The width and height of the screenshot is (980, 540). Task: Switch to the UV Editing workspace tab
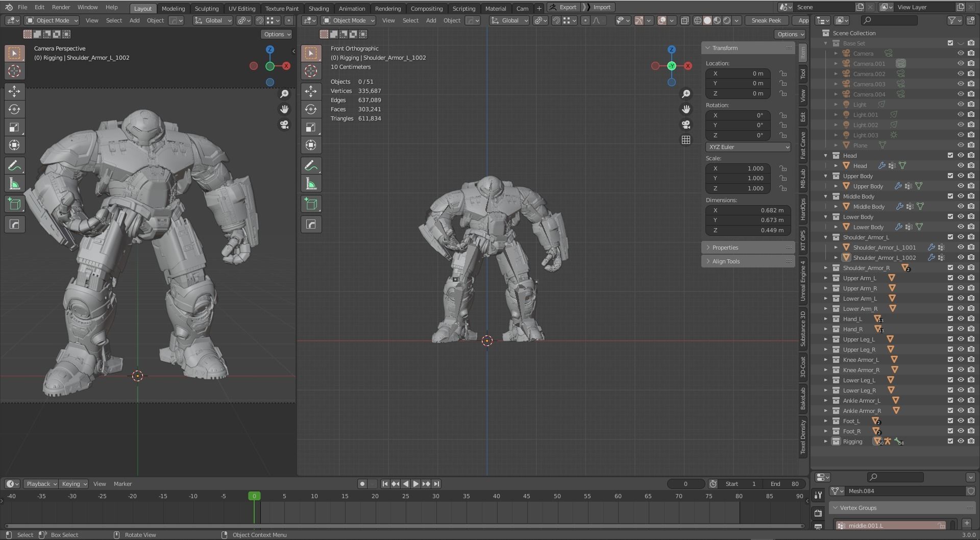(x=242, y=8)
